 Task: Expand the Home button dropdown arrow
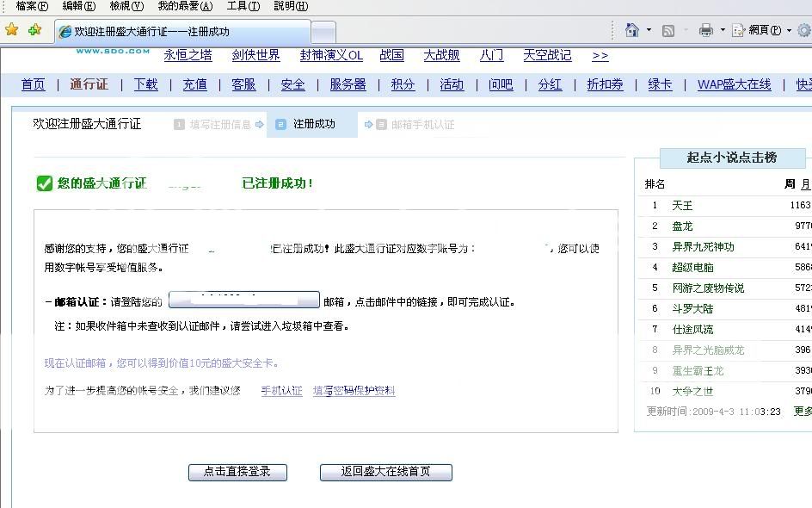click(649, 30)
